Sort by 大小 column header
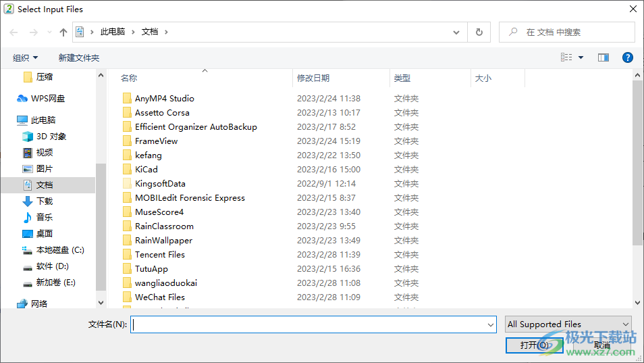This screenshot has height=363, width=644. tap(483, 78)
